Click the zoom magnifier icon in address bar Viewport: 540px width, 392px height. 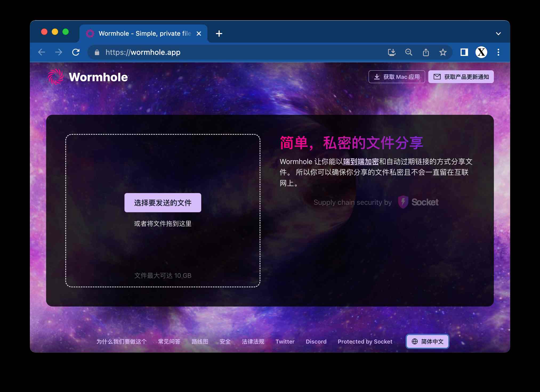click(409, 52)
